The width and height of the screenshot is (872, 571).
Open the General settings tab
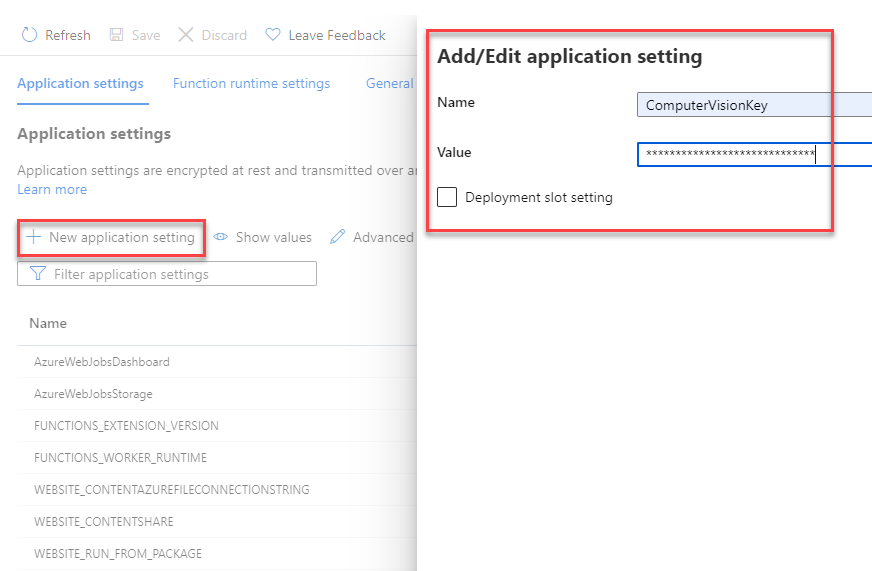390,83
